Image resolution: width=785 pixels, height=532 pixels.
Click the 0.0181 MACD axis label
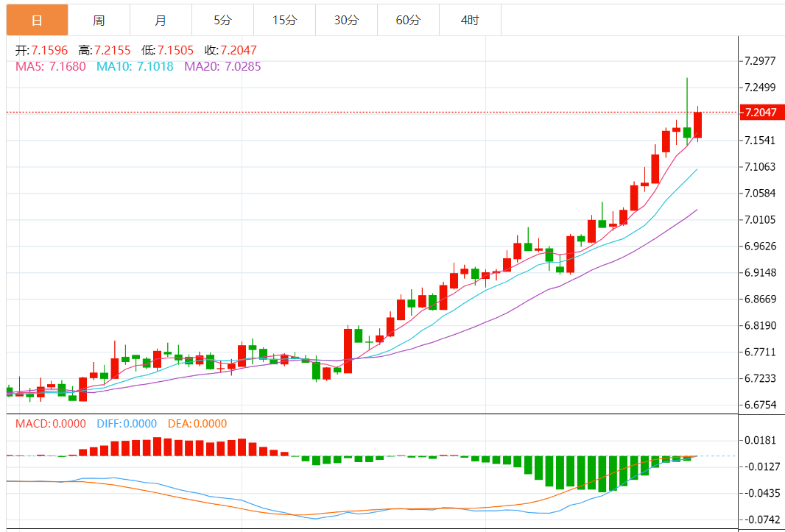(x=761, y=441)
